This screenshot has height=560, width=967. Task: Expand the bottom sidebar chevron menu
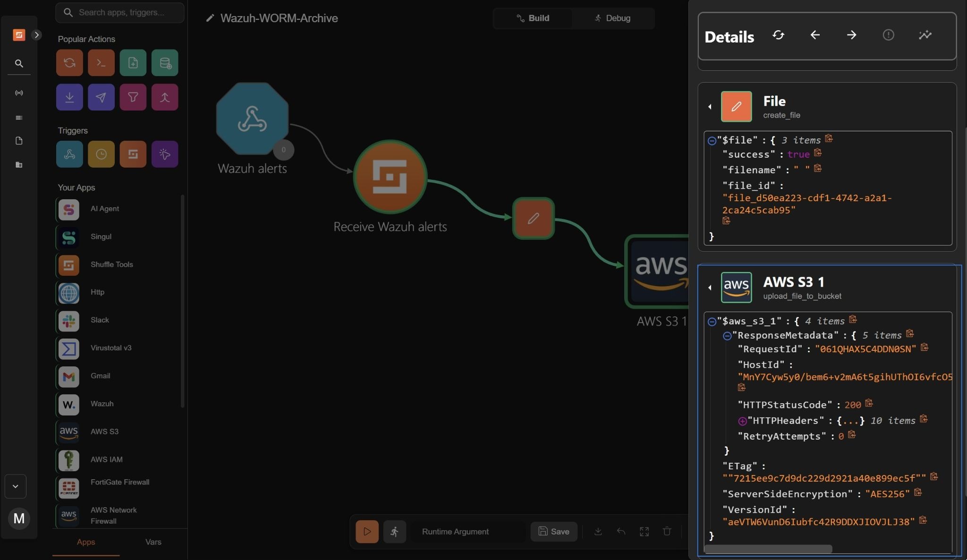tap(15, 486)
